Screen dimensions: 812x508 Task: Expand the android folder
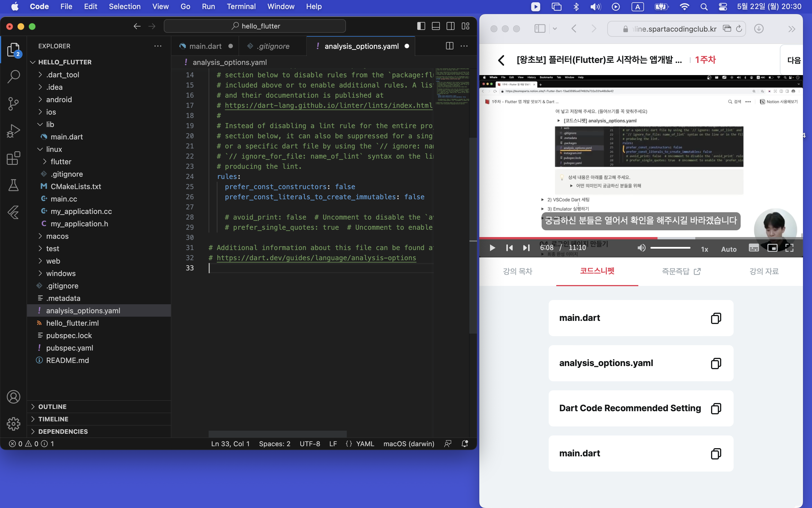pos(59,99)
